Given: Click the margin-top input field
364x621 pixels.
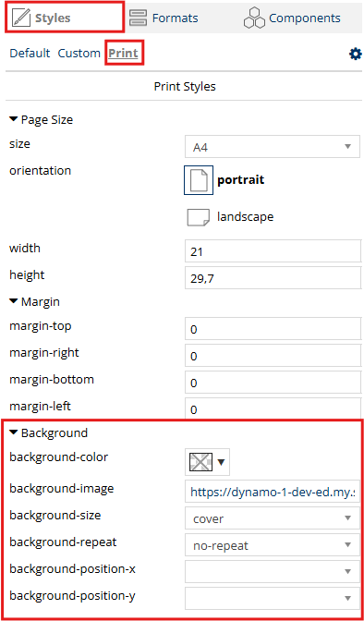Looking at the screenshot, I should tap(273, 329).
